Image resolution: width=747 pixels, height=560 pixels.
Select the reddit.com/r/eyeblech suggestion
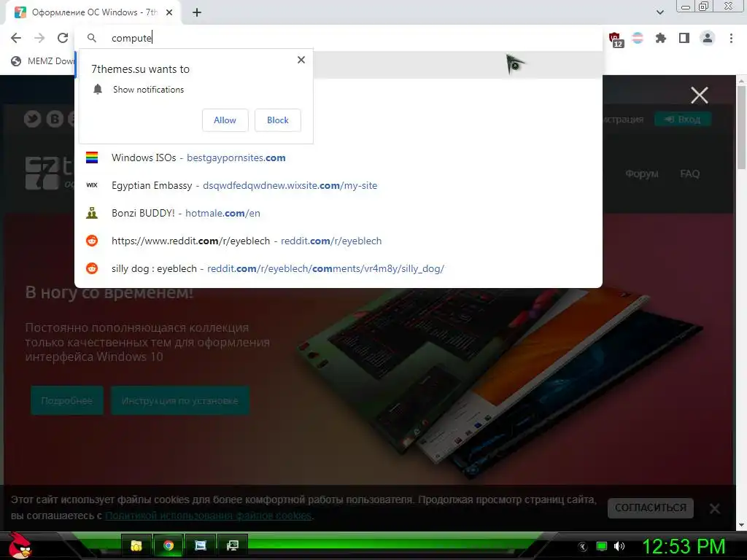338,241
